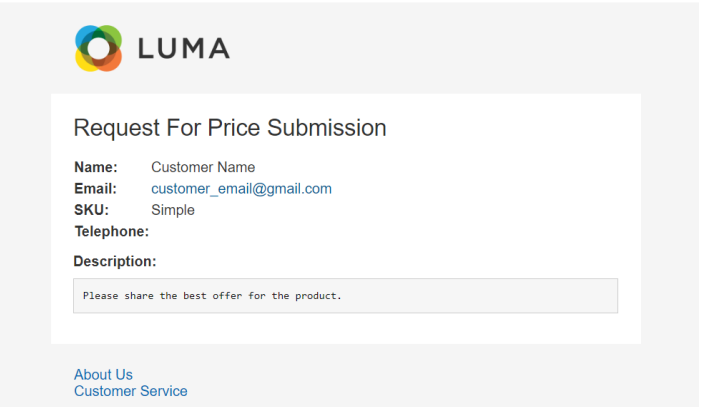Open the About Us footer link
Screen dimensions: 701x407
click(103, 375)
